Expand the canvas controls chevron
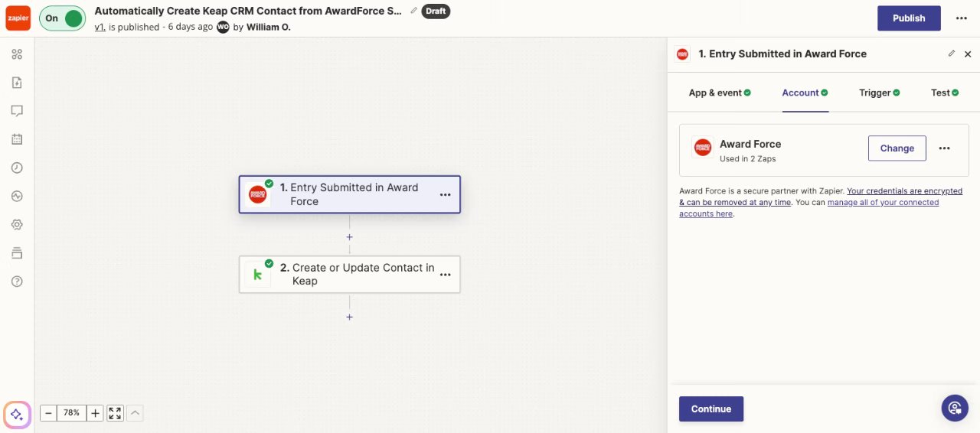The width and height of the screenshot is (980, 433). click(135, 413)
